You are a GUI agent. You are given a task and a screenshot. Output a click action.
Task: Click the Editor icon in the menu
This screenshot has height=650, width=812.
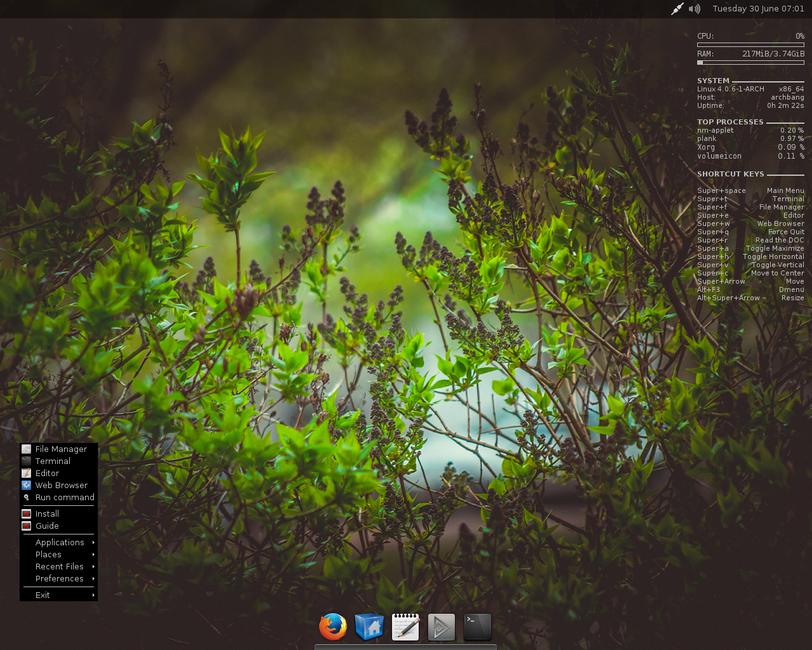[26, 473]
